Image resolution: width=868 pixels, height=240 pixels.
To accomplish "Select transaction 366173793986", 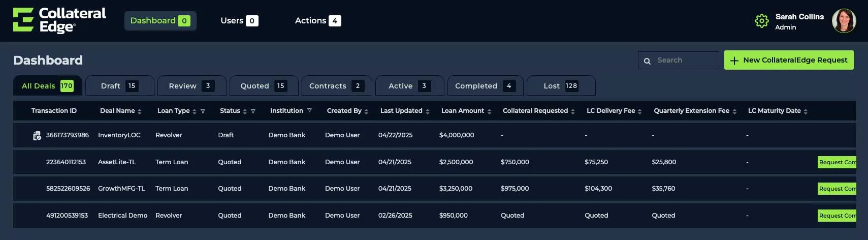I will (x=68, y=135).
